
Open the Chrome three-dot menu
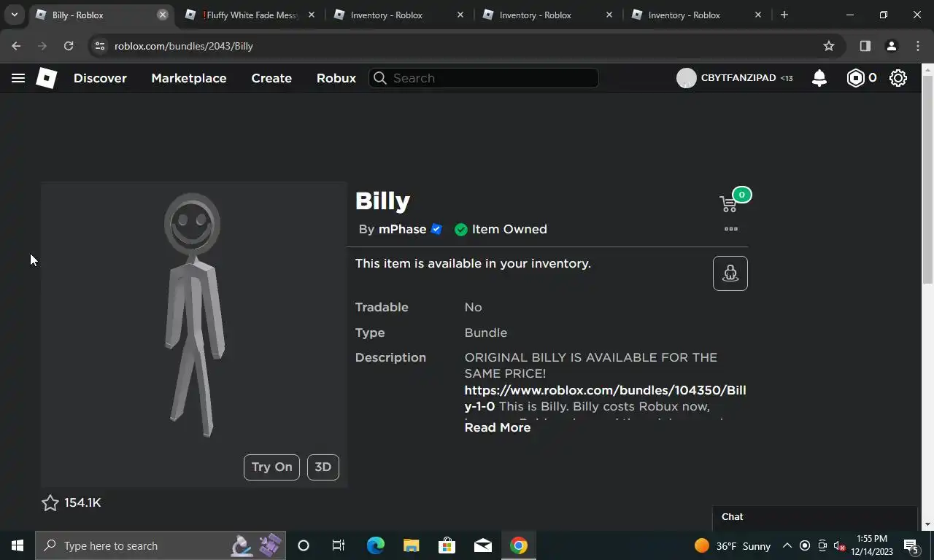pyautogui.click(x=918, y=46)
